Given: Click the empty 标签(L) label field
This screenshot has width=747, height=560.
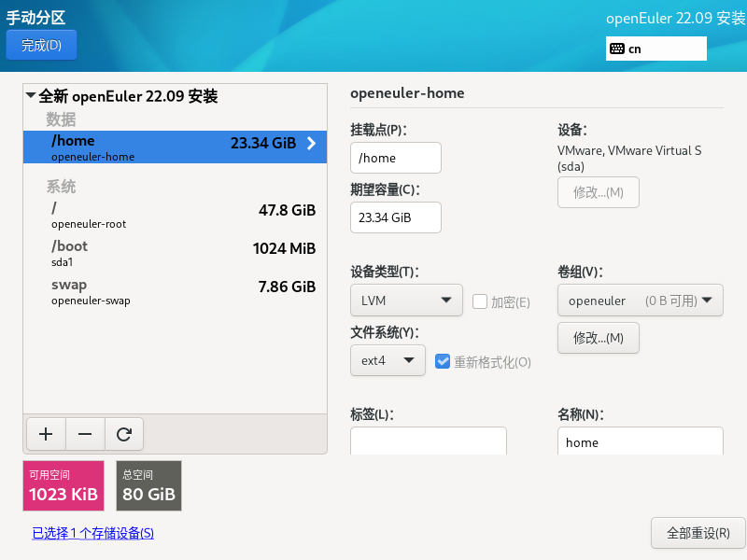Looking at the screenshot, I should 429,441.
